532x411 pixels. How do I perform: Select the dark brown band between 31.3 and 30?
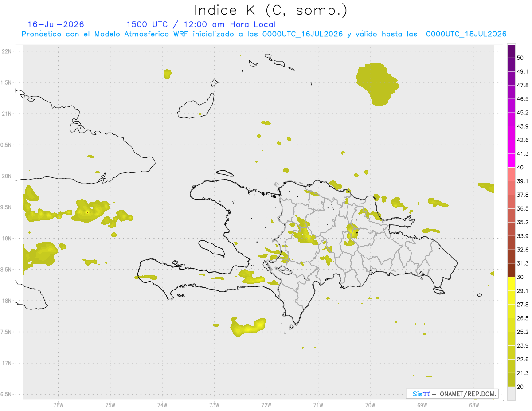[511, 270]
